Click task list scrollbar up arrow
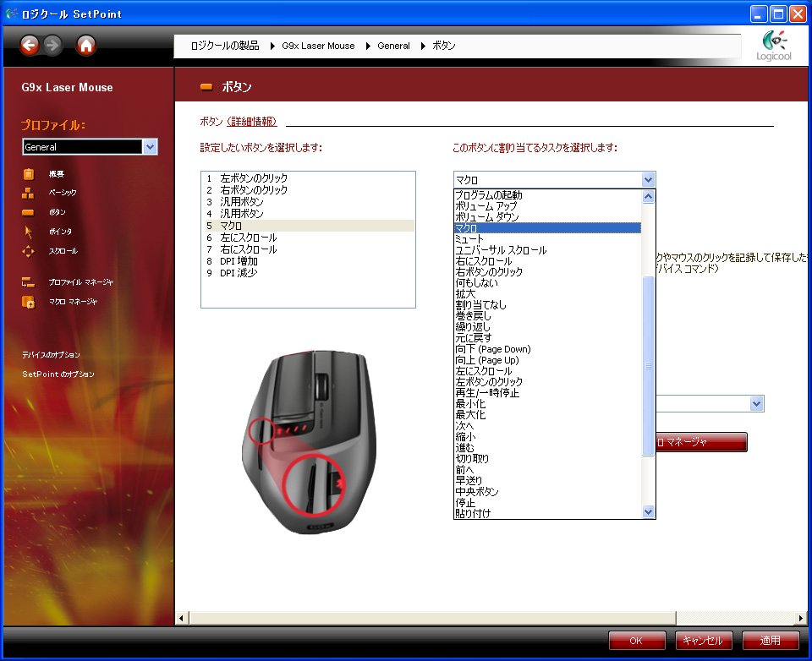This screenshot has width=812, height=661. 649,196
